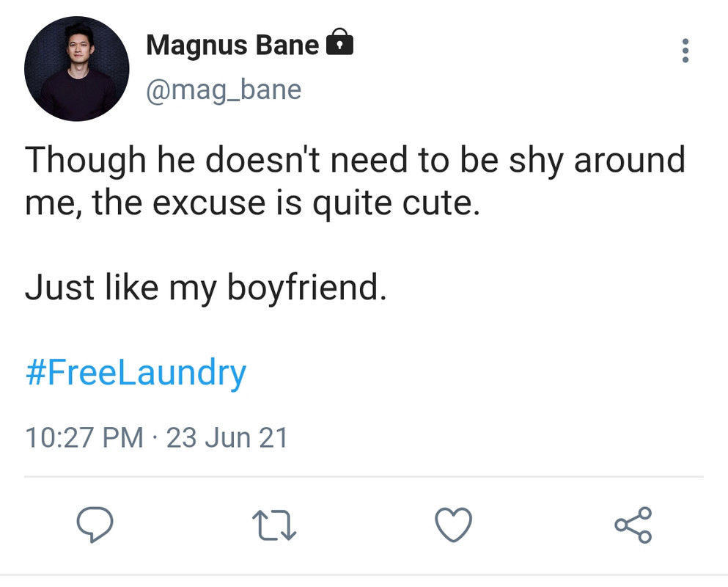Click the 10:27 PM timestamp
The width and height of the screenshot is (728, 587).
84,437
